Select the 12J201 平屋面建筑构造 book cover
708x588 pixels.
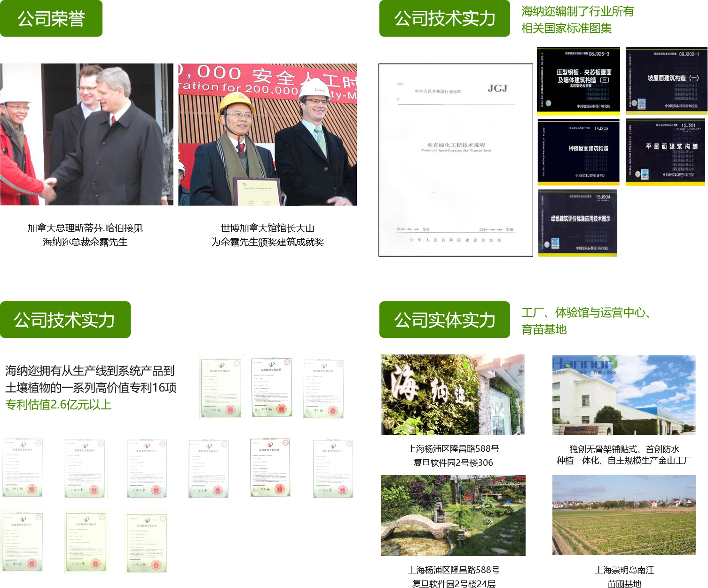pos(666,152)
